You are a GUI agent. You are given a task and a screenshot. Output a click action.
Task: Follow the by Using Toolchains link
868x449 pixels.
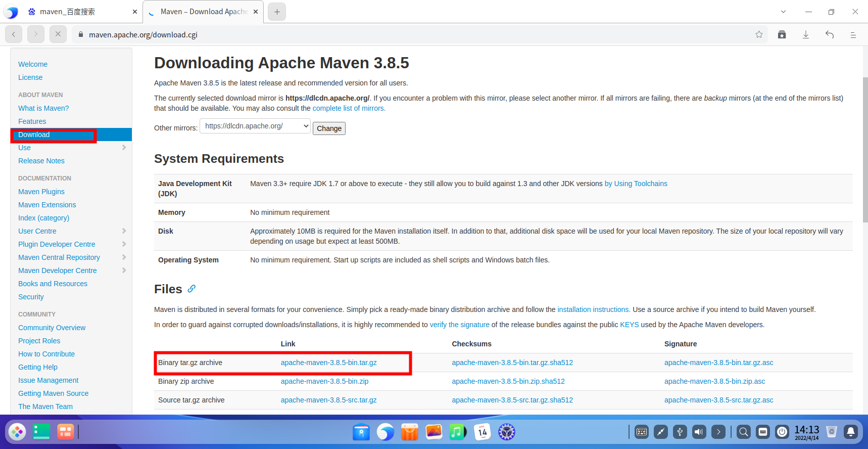636,184
